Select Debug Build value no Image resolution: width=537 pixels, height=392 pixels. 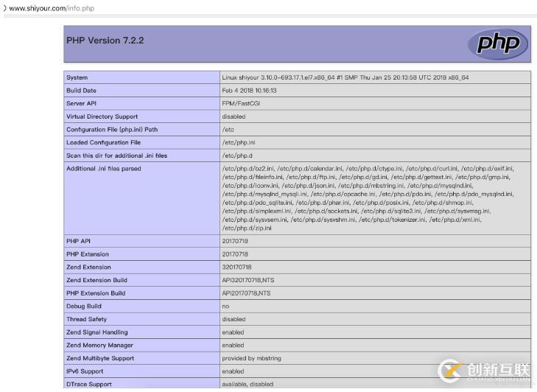click(x=225, y=307)
